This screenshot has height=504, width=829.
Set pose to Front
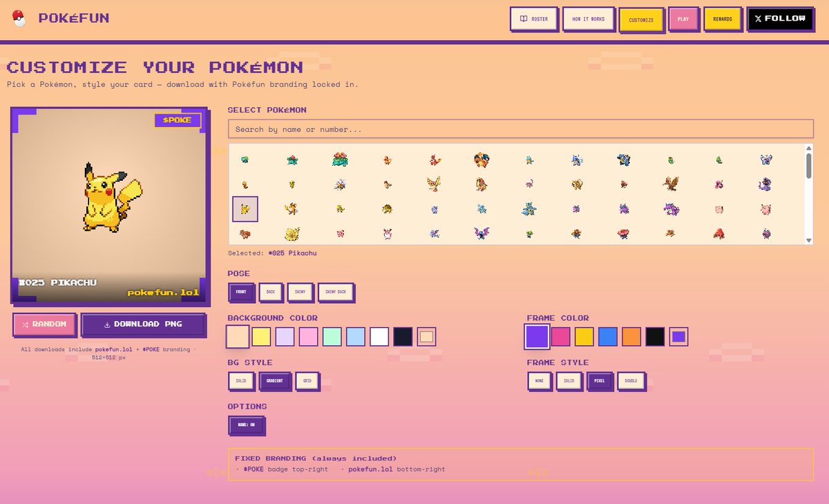click(x=242, y=292)
